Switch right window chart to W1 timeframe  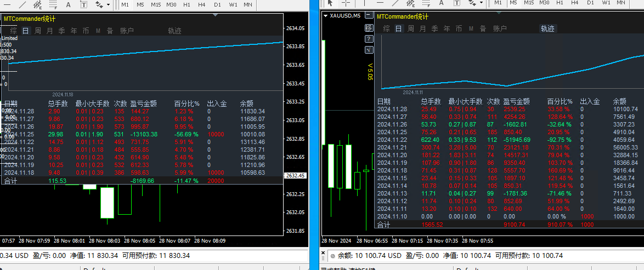(x=606, y=3)
